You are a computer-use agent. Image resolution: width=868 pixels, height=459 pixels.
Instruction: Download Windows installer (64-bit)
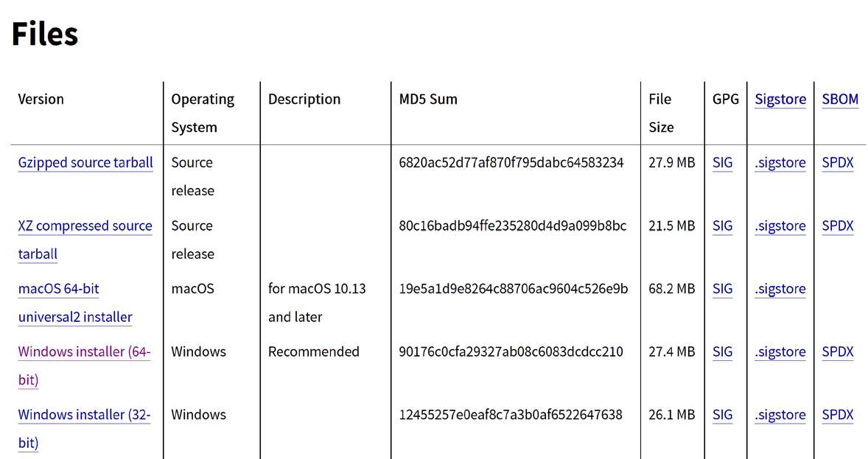click(x=84, y=352)
